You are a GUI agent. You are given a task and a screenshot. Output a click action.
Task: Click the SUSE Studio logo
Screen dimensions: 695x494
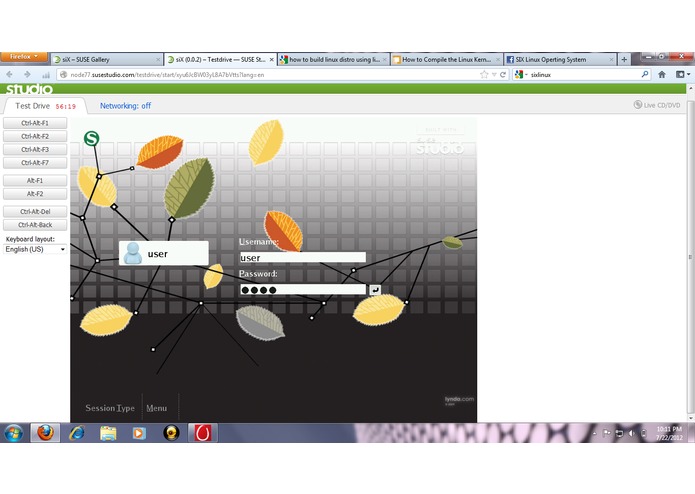pos(29,89)
